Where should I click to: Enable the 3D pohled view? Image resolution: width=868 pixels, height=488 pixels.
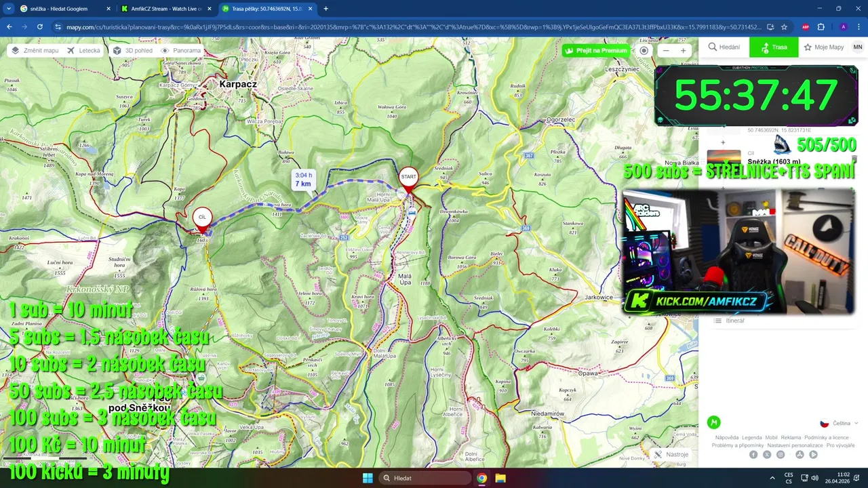[x=132, y=50]
